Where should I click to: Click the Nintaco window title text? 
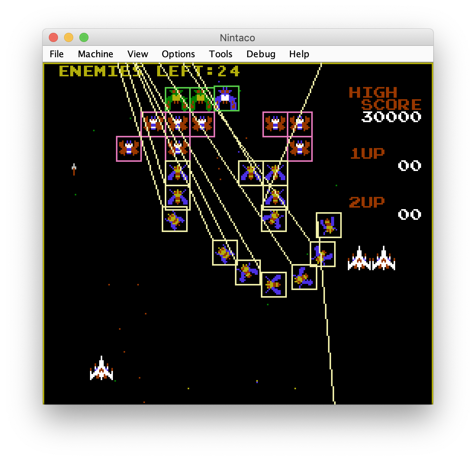pyautogui.click(x=237, y=38)
